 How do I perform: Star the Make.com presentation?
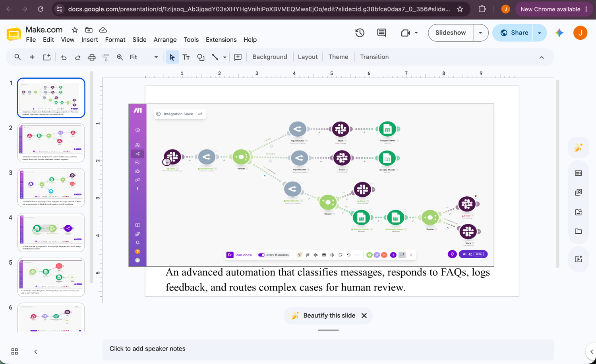point(75,30)
